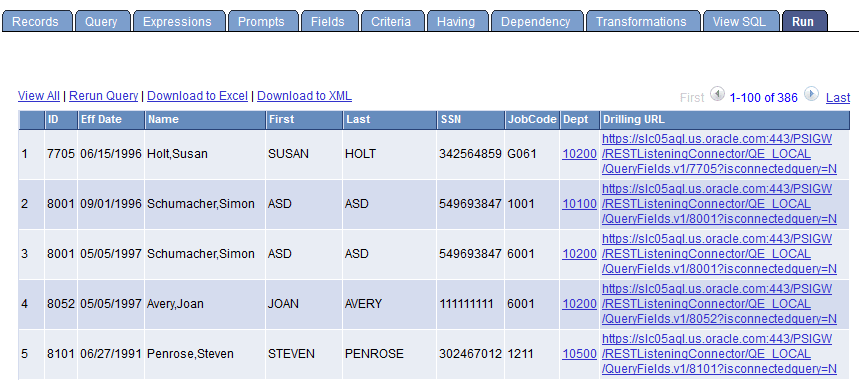Viewport: 859px width, 380px height.
Task: Open drilling URL for ID 7705
Action: [719, 154]
